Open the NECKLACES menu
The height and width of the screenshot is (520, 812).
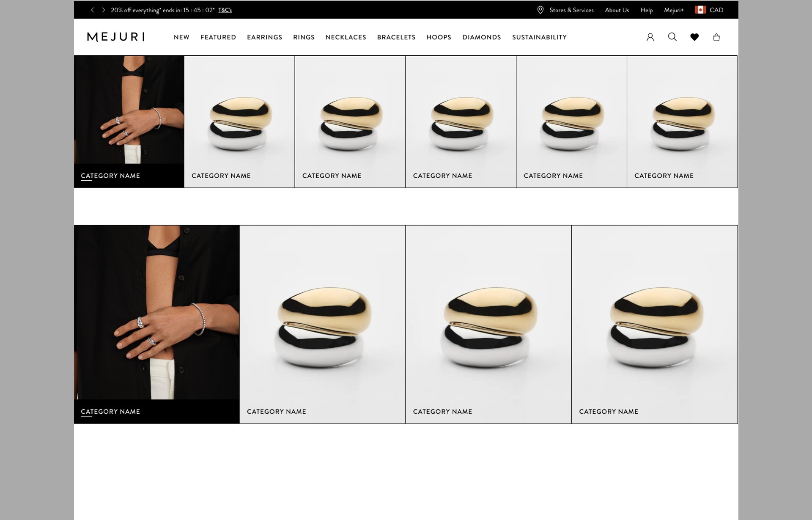(x=346, y=37)
